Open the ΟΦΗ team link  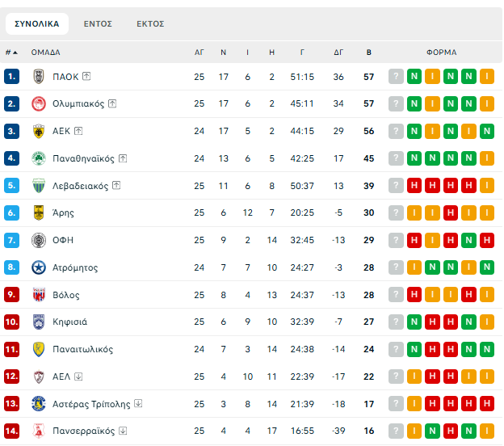(x=62, y=240)
